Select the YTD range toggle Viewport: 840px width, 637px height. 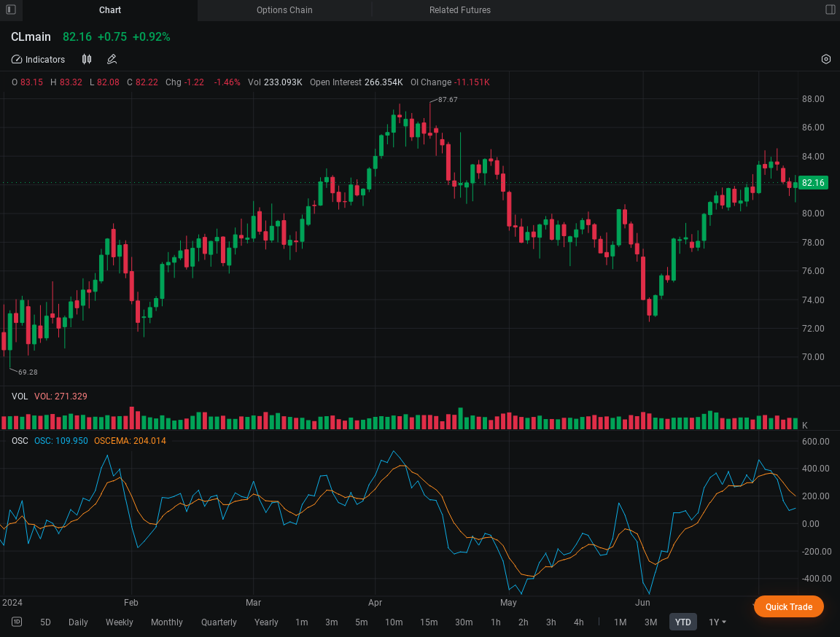(x=682, y=622)
